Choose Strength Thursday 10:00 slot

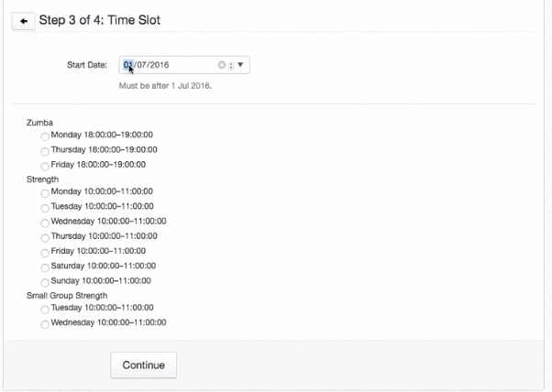pos(45,236)
